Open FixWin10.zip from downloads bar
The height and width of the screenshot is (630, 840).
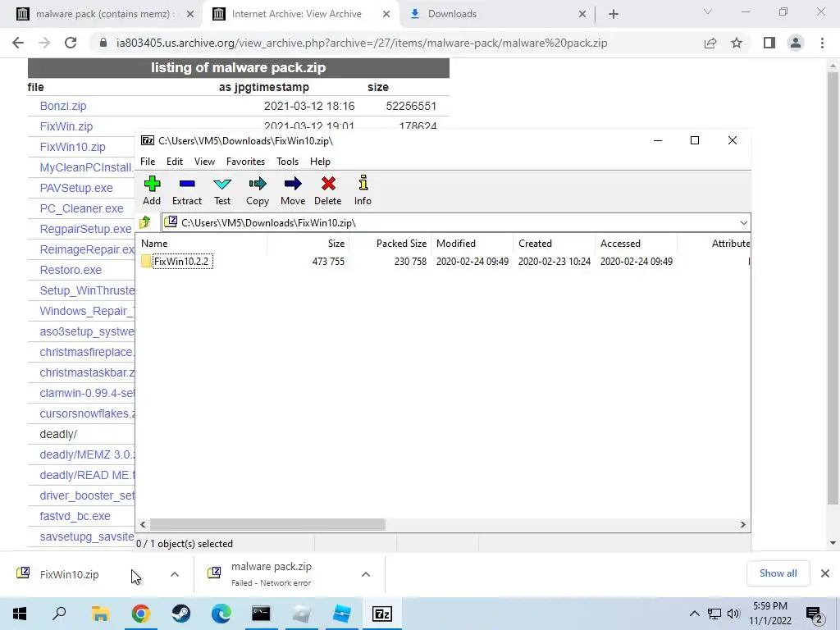pos(69,574)
